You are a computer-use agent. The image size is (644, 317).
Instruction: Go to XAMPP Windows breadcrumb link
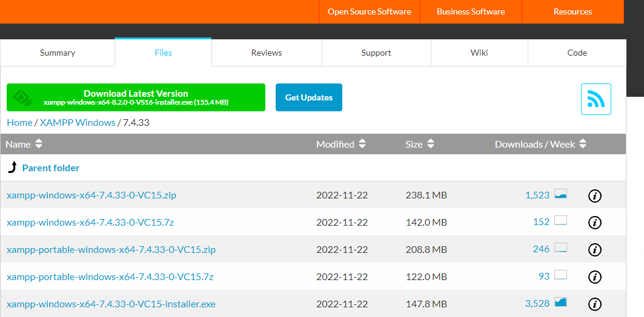[78, 122]
